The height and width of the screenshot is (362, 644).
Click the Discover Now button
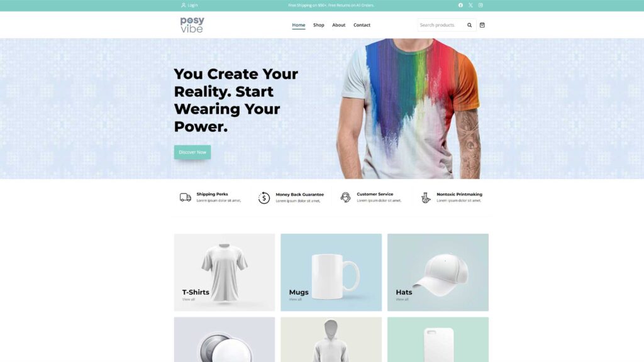tap(192, 152)
